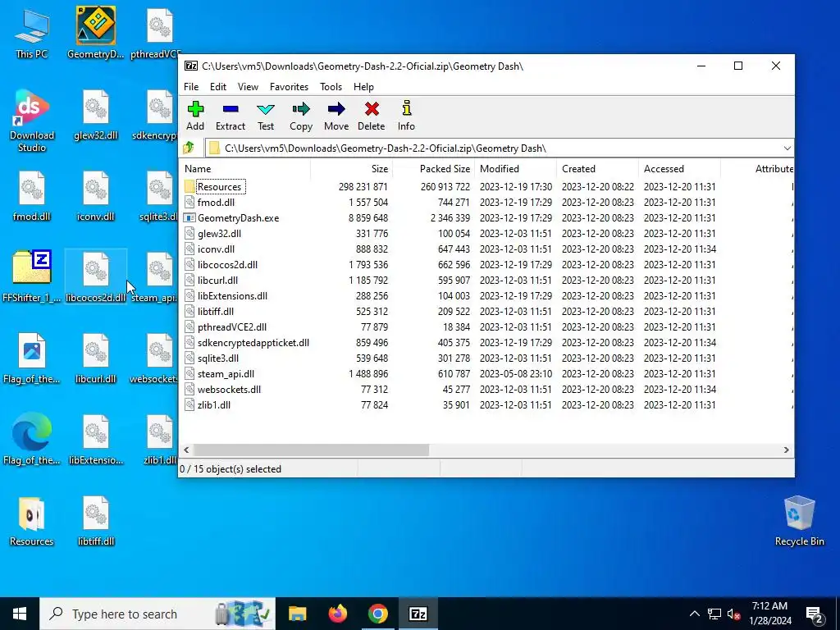Open the Windows Start menu

20,614
